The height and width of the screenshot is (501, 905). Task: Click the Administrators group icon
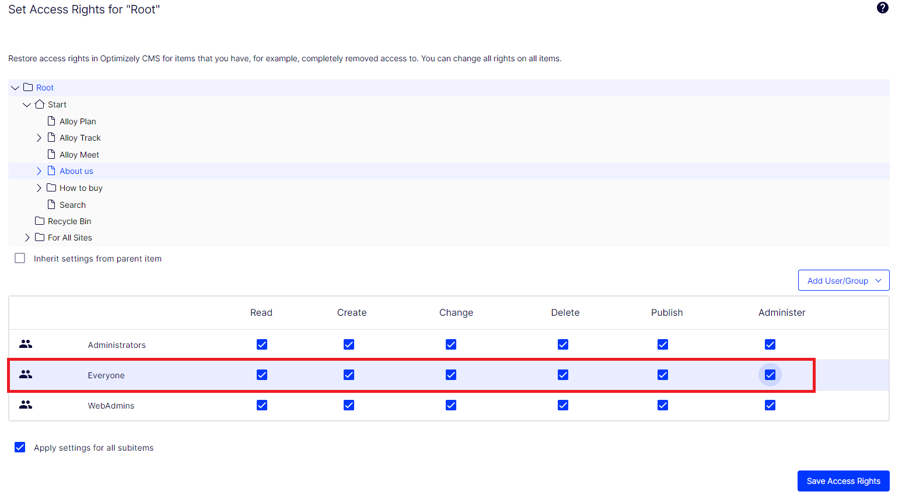(x=26, y=344)
